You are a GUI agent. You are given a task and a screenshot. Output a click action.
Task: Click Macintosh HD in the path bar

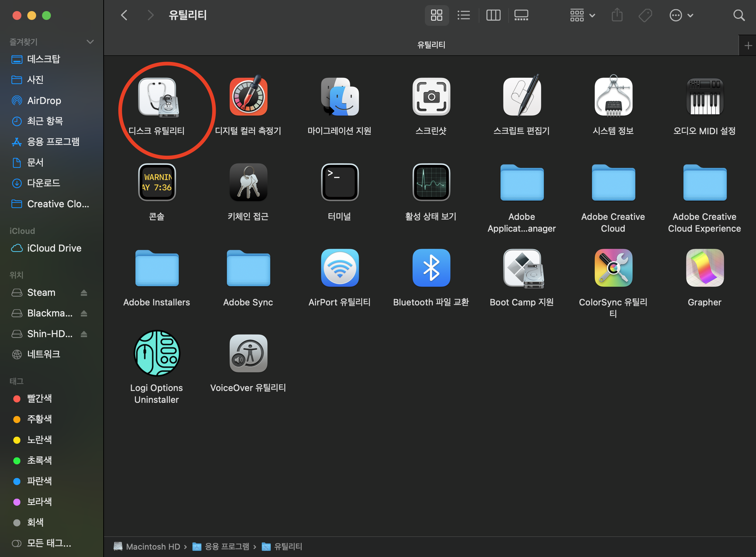point(152,547)
